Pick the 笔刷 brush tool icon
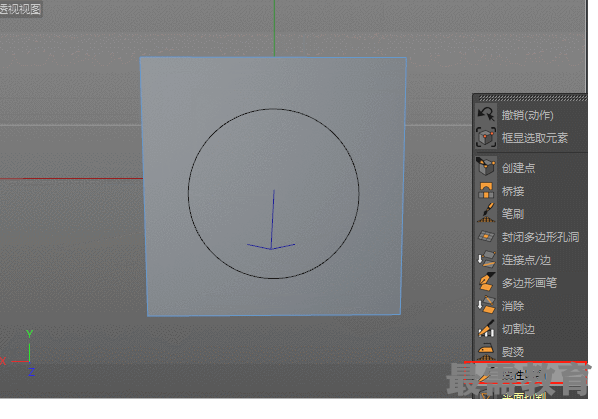Image resolution: width=598 pixels, height=419 pixels. tap(486, 213)
